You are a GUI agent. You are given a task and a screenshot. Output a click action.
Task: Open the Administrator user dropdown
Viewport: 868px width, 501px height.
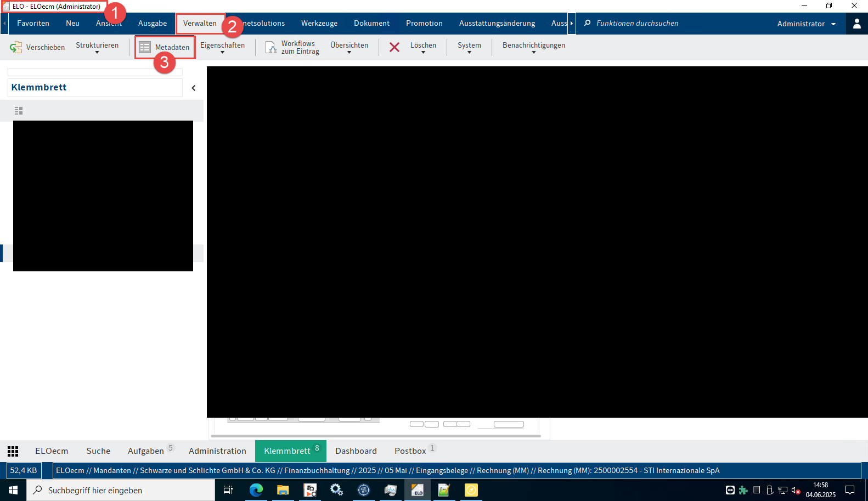[806, 24]
